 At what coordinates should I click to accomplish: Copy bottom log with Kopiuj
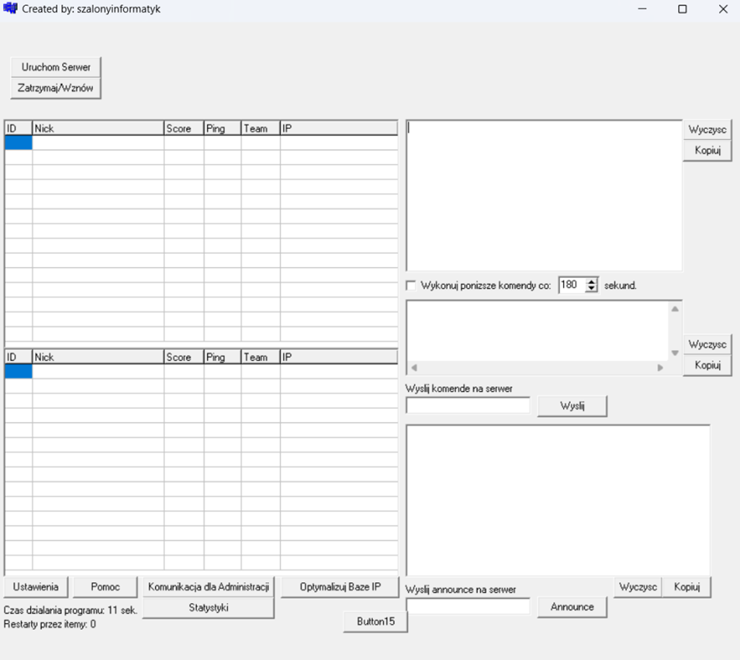(x=686, y=587)
